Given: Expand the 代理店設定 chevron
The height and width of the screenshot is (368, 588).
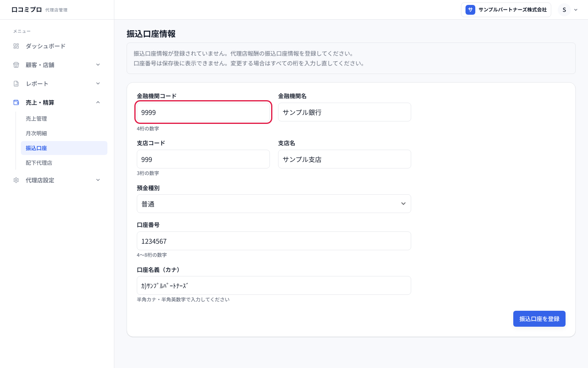Looking at the screenshot, I should tap(98, 180).
